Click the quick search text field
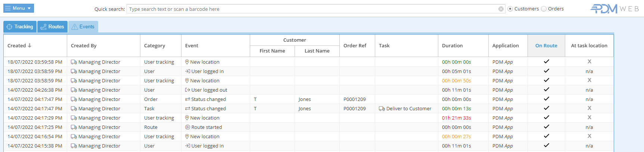644x152 pixels. click(x=312, y=9)
